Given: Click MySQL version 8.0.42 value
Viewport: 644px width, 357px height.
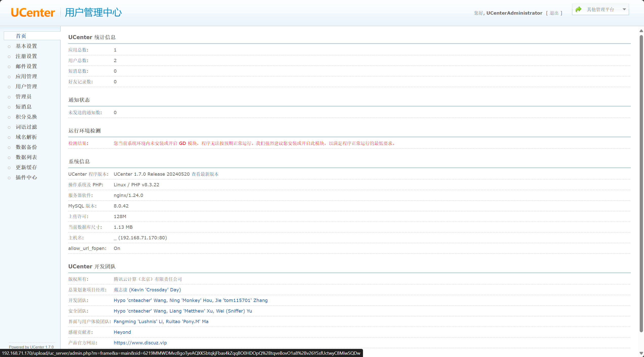Looking at the screenshot, I should coord(121,206).
